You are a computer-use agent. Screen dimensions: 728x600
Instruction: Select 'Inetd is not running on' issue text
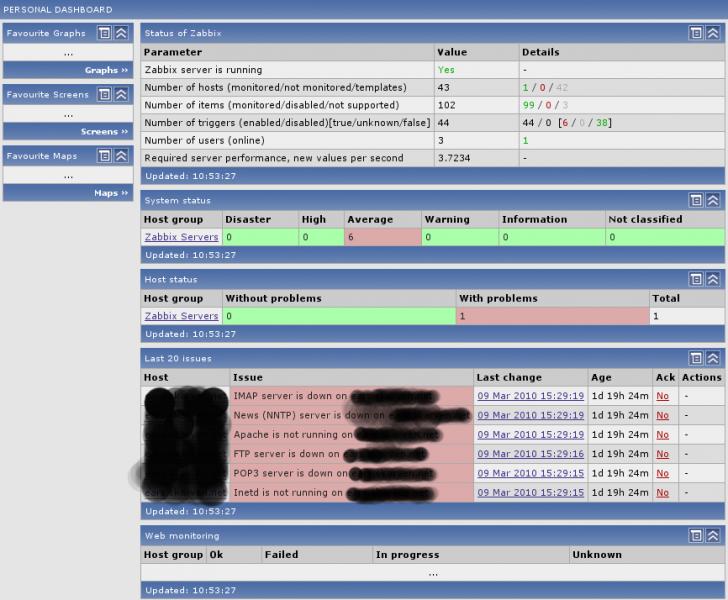(288, 493)
